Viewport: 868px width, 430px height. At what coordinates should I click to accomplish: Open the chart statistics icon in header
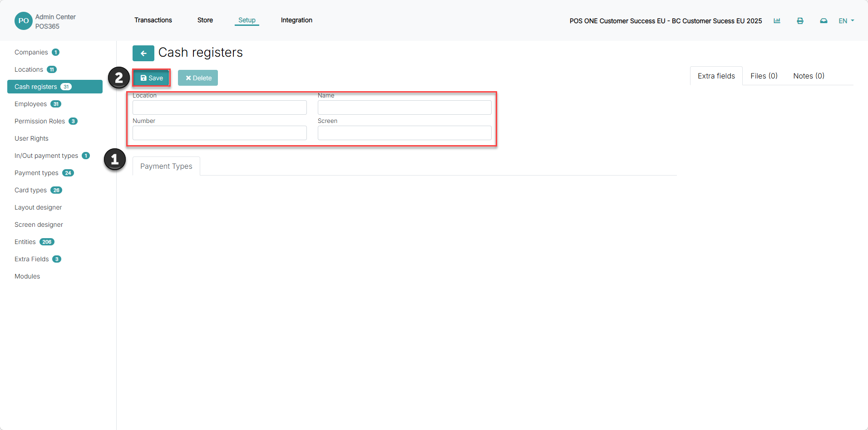(x=777, y=21)
